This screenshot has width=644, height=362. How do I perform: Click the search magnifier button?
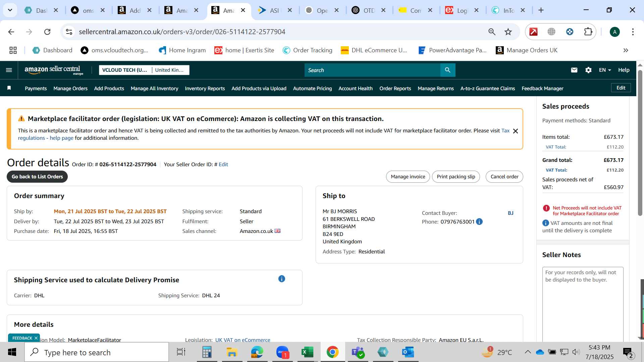point(447,70)
